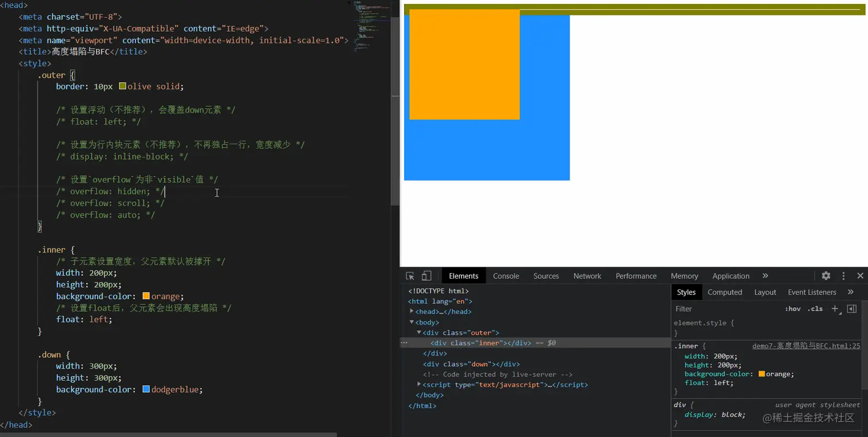The image size is (868, 437).
Task: Click olive color swatch in code editor
Action: tap(122, 86)
